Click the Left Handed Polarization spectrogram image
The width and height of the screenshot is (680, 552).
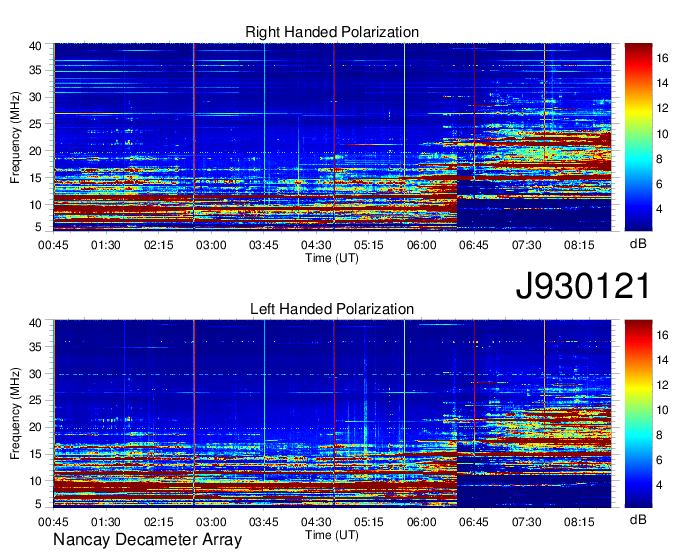(x=332, y=414)
